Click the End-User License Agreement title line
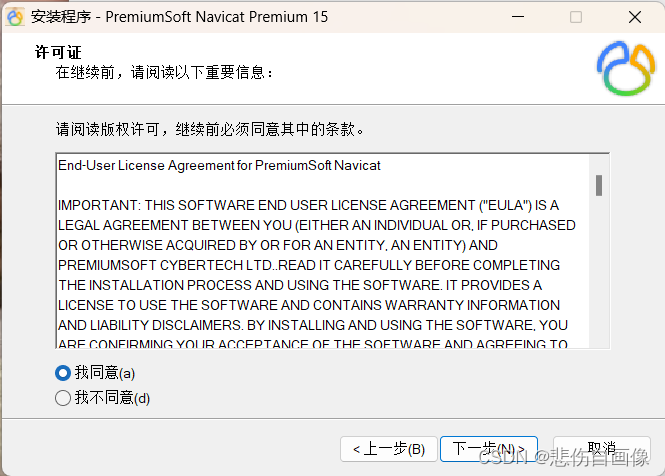 (x=219, y=165)
